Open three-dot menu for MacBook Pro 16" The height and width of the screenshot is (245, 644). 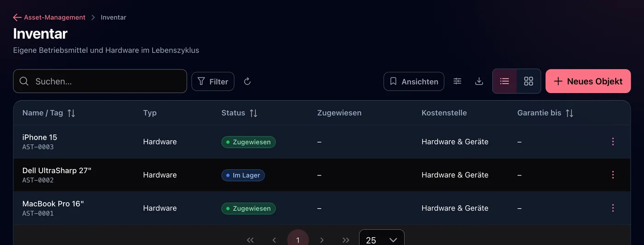[x=613, y=208]
